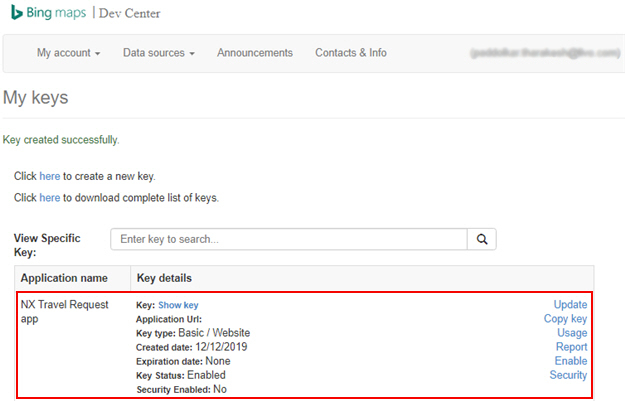Click the 'Key created successfully.' message
Image resolution: width=625 pixels, height=401 pixels.
tap(61, 140)
